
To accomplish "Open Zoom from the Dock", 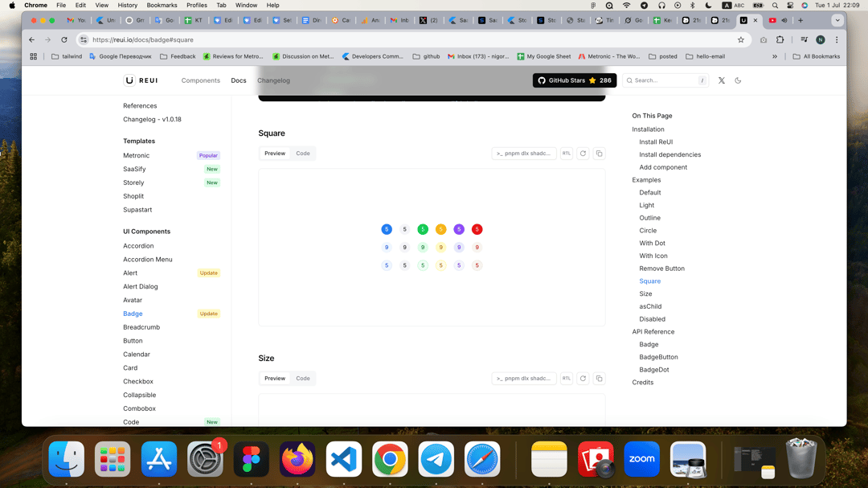I will (x=641, y=459).
